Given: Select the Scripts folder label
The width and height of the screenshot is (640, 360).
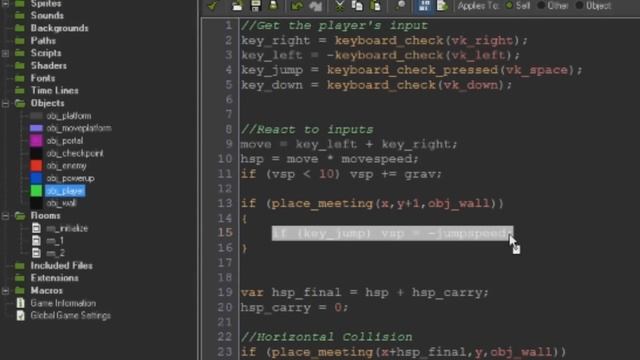Looking at the screenshot, I should [46, 53].
